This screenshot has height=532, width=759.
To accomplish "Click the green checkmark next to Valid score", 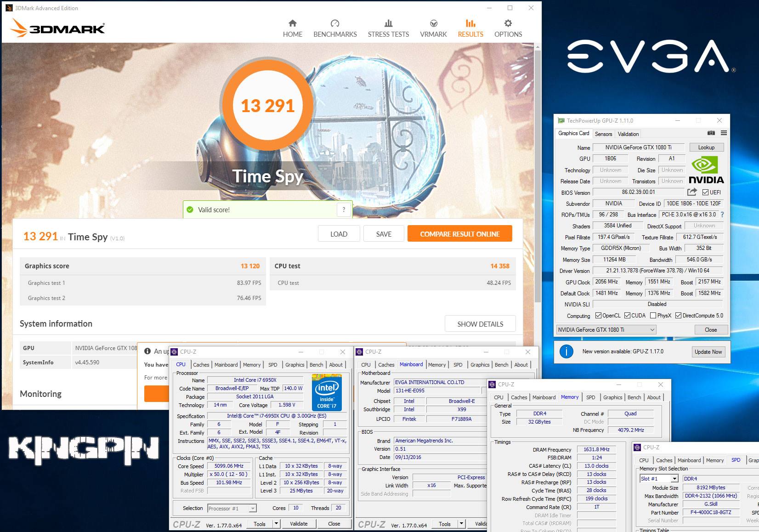I will pos(190,210).
